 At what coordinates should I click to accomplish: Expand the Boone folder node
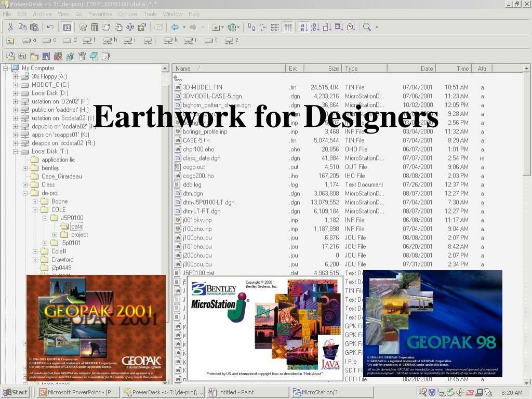point(35,202)
